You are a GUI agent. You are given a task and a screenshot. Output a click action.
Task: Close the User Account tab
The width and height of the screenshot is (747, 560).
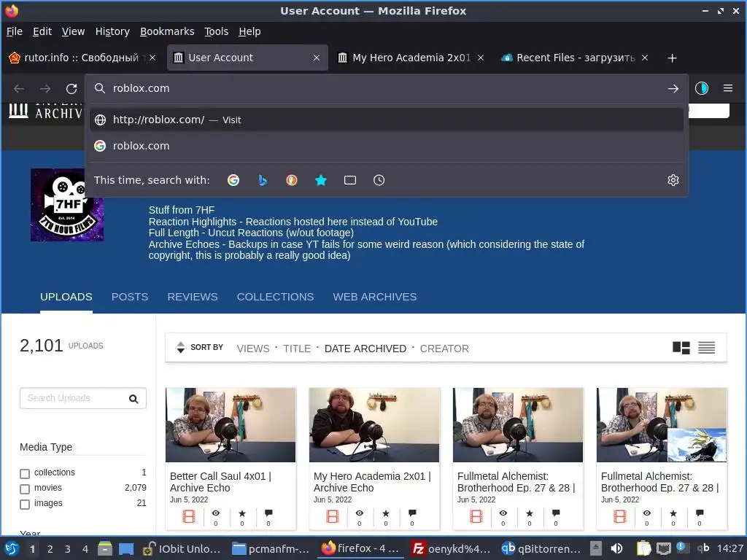pos(317,58)
